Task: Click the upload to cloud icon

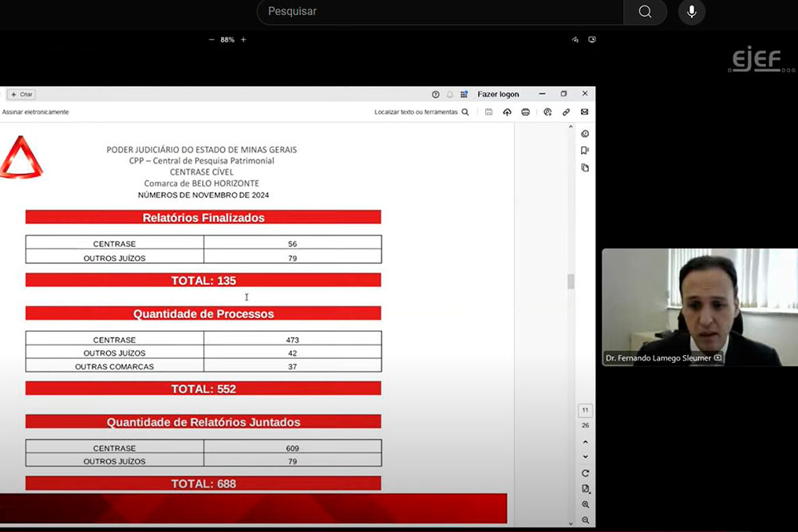Action: tap(507, 112)
